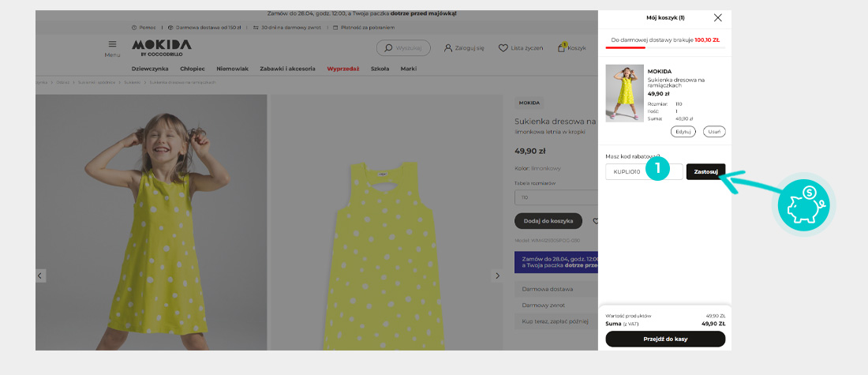The height and width of the screenshot is (375, 868).
Task: Click 30 dni na darmowy zwrot text
Action: 292,27
